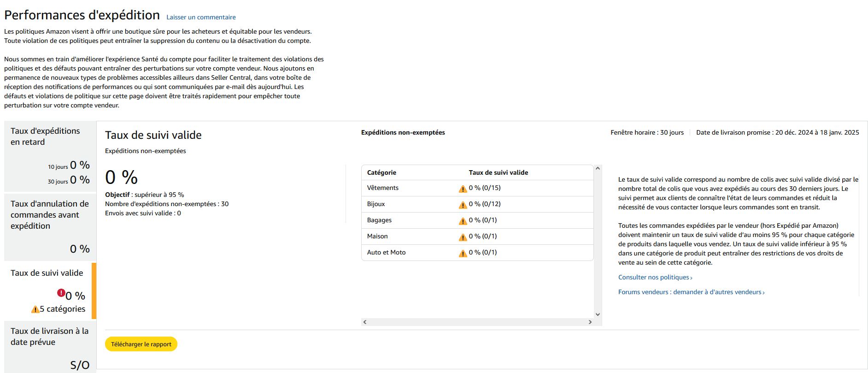Click the warning icon for Auto et Moto
Screen dimensions: 868x373
coord(463,253)
